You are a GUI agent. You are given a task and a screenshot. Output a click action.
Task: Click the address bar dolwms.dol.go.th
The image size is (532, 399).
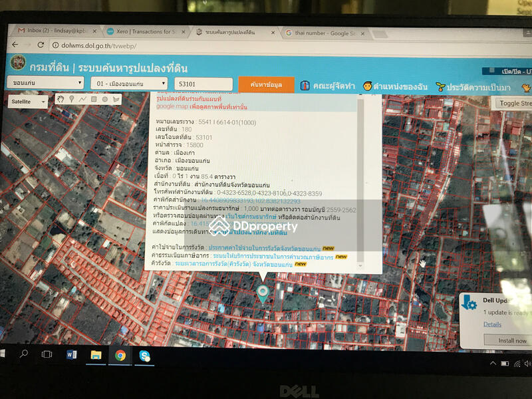click(98, 46)
